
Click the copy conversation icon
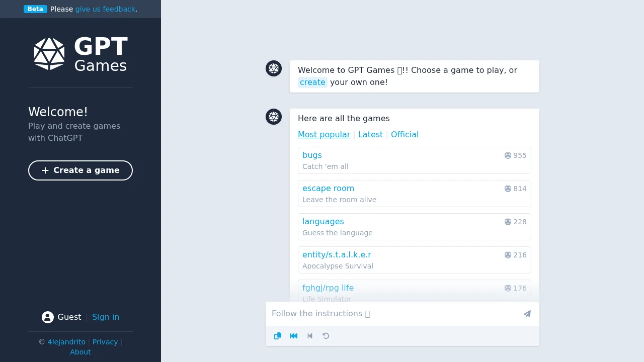point(277,336)
